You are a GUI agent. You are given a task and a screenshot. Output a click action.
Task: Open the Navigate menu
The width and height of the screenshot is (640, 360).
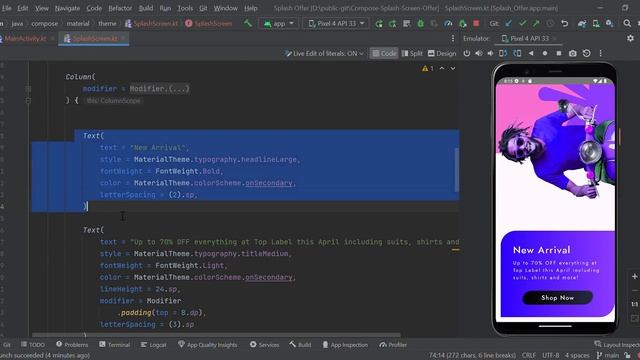tap(67, 8)
